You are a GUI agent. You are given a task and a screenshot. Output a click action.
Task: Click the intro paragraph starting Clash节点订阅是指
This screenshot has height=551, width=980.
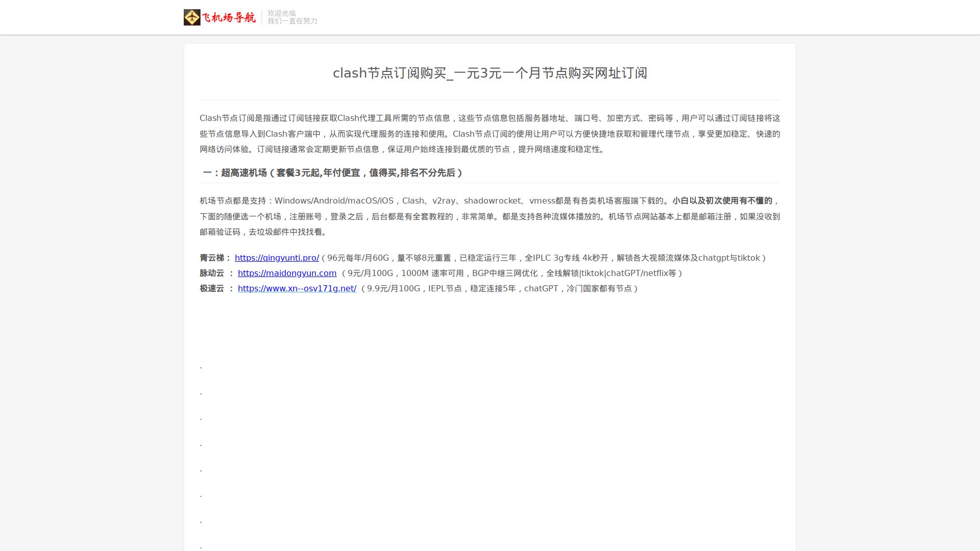pos(490,134)
